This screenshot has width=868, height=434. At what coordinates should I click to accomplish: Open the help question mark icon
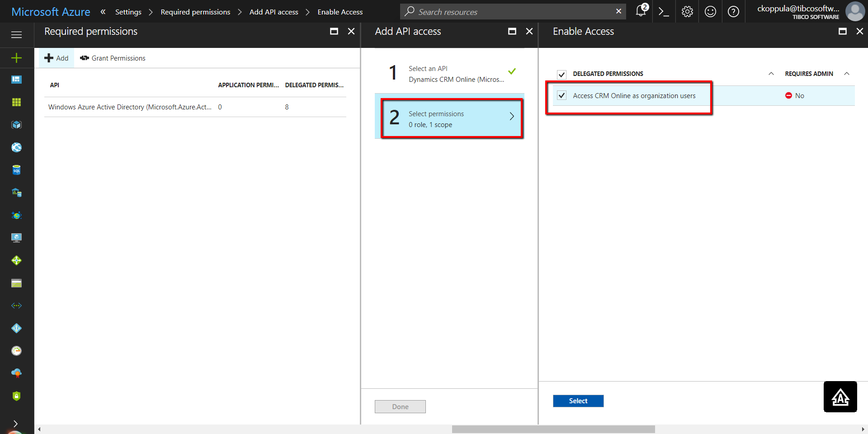733,11
